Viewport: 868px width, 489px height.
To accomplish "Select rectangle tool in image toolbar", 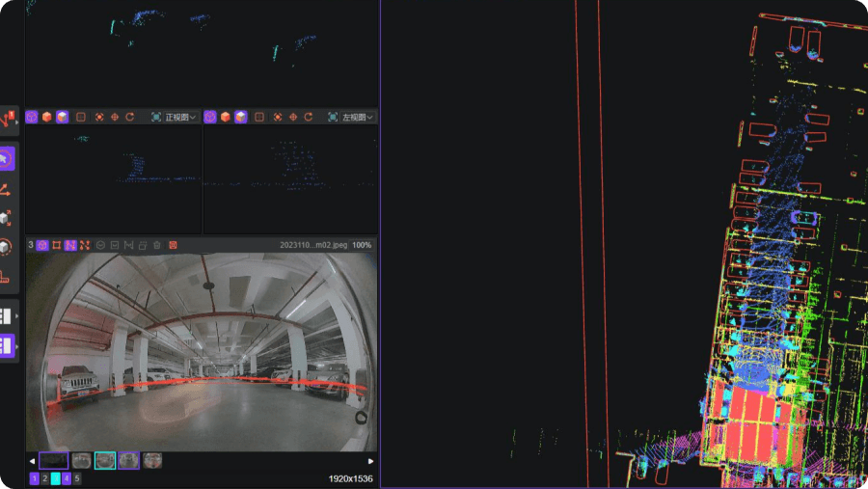I will pyautogui.click(x=57, y=245).
